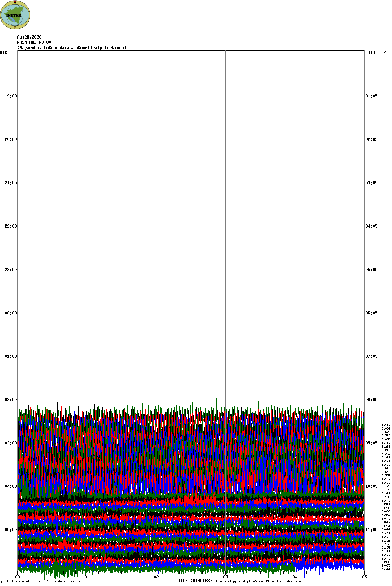Click the NIC time zone label

[x=3, y=53]
